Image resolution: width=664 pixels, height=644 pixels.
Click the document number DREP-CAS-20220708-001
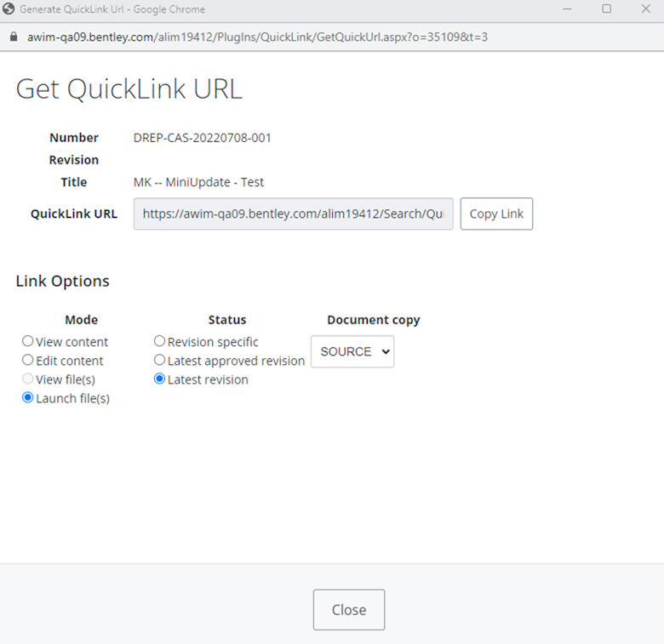point(203,138)
